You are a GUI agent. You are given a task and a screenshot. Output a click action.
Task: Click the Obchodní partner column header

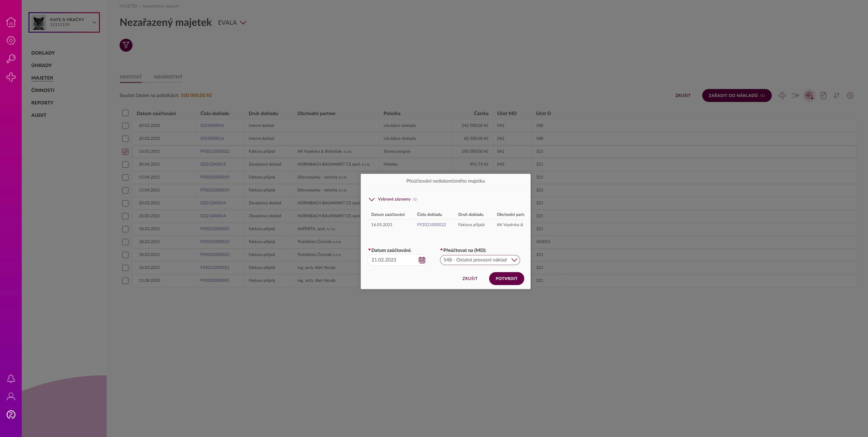point(316,114)
